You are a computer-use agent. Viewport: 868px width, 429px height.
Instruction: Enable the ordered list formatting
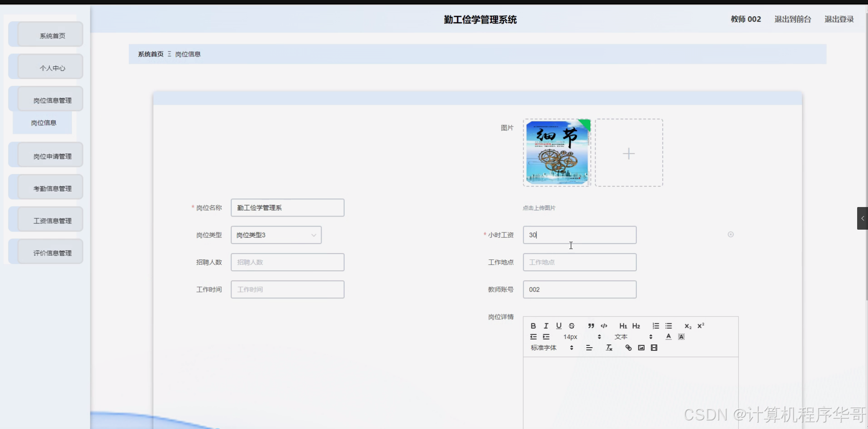coord(655,326)
